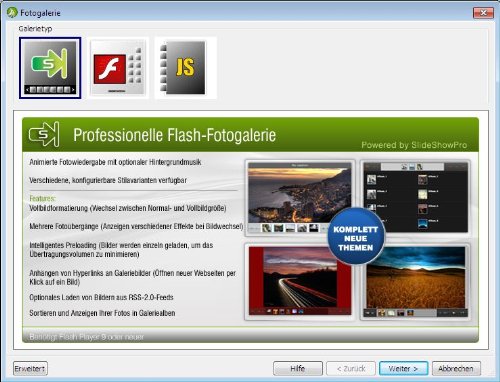Click the Mehrere Fotoübergänge feature line
The height and width of the screenshot is (382, 500).
coord(136,226)
